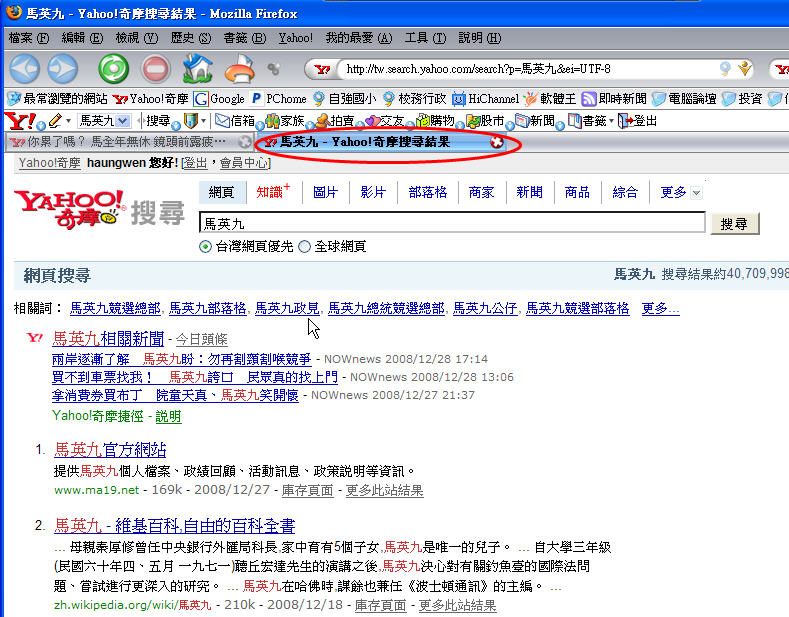Click the 搜尋 search button
Image resolution: width=789 pixels, height=617 pixels.
[734, 224]
